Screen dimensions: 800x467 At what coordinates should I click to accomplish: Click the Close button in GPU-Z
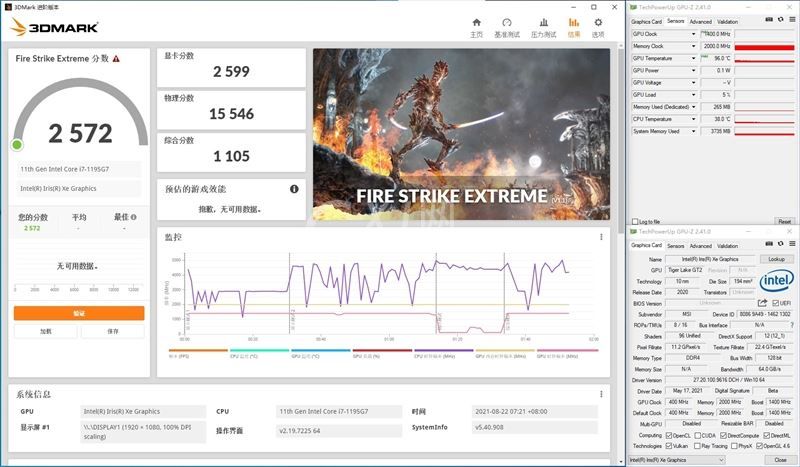point(780,460)
